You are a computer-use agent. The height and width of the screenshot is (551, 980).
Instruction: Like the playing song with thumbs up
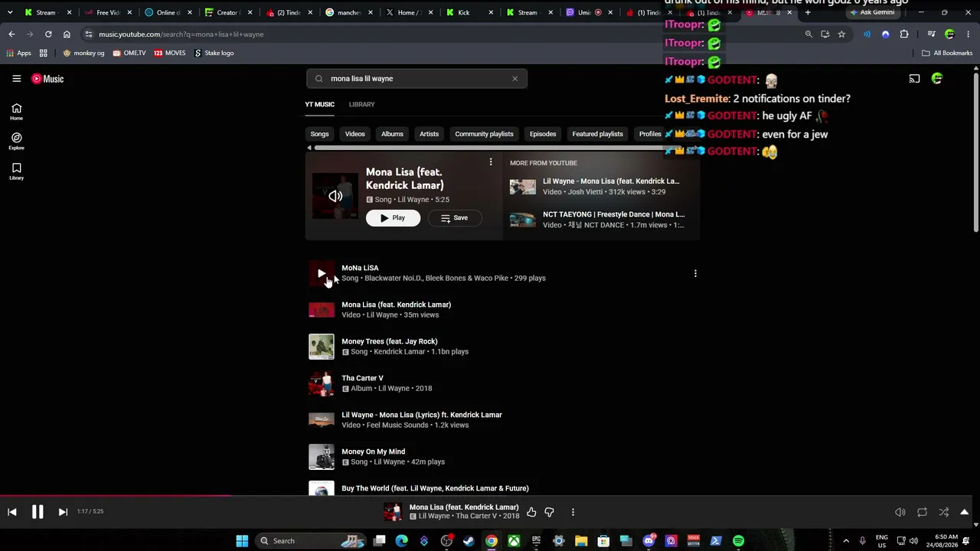point(531,512)
